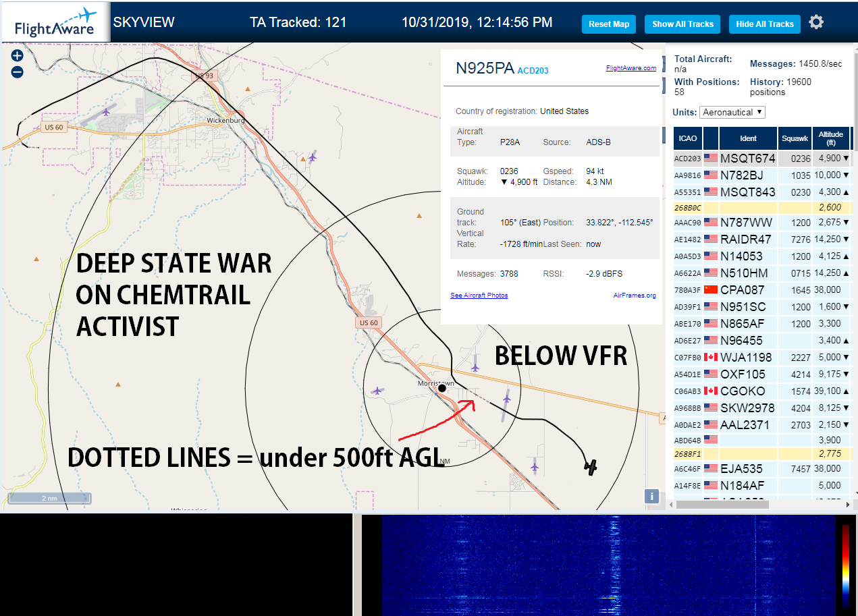The width and height of the screenshot is (858, 616).
Task: Select purple aircraft icon below BELOW VFR text
Action: pyautogui.click(x=475, y=366)
